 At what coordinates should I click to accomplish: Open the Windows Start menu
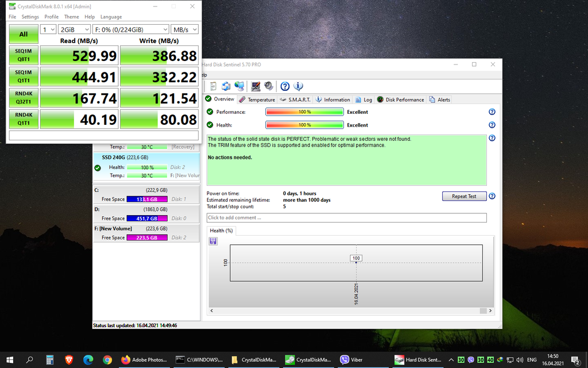(x=10, y=360)
